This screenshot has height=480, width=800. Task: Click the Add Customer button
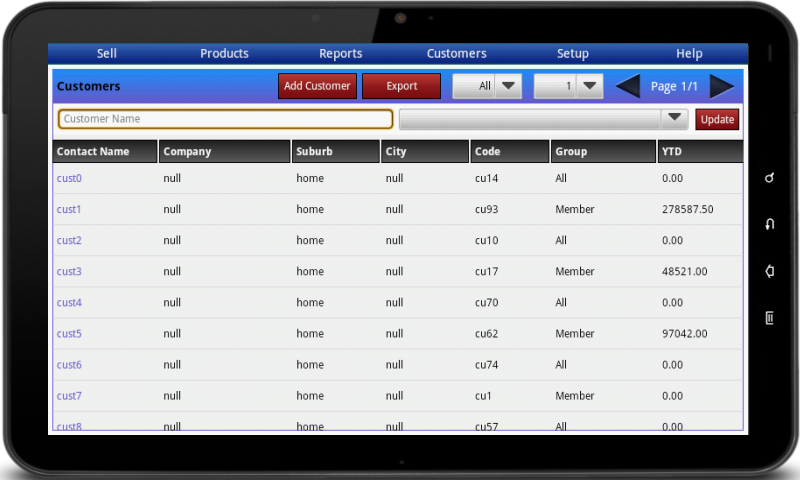pos(317,86)
